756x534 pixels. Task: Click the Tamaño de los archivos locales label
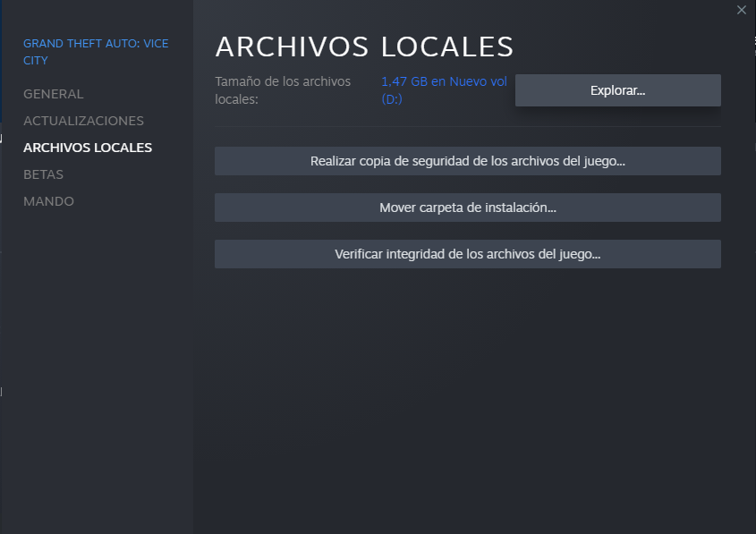[283, 90]
